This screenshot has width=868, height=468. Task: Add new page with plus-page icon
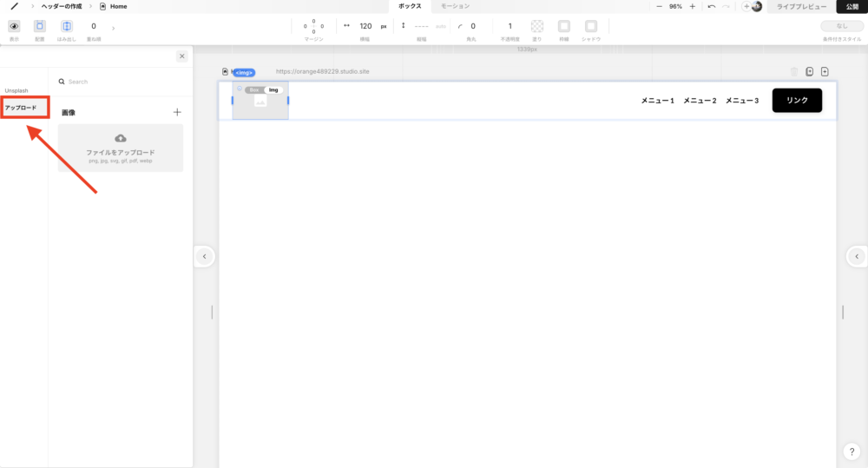825,71
